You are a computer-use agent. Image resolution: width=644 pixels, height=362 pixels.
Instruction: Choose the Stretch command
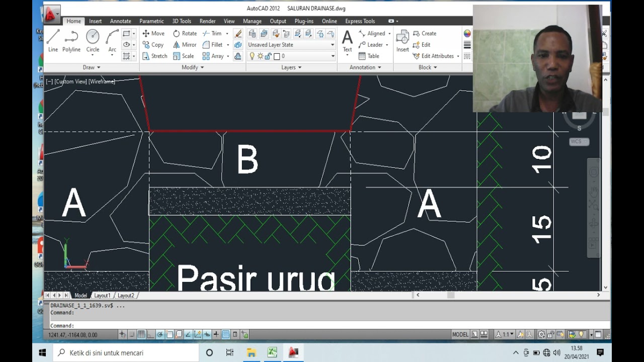[154, 56]
